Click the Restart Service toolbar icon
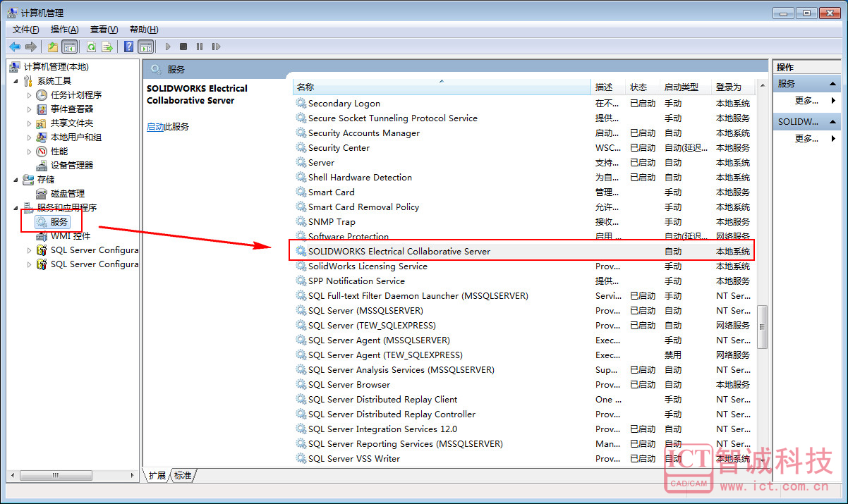This screenshot has height=504, width=848. [x=216, y=47]
